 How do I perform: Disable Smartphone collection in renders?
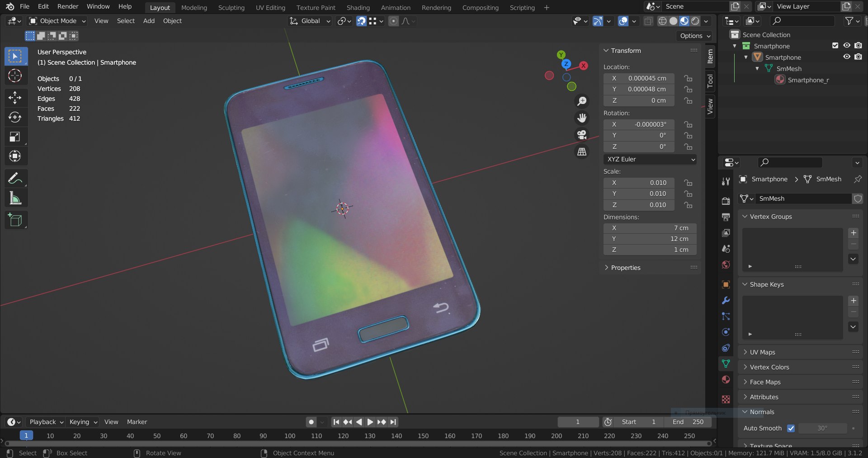pos(858,46)
